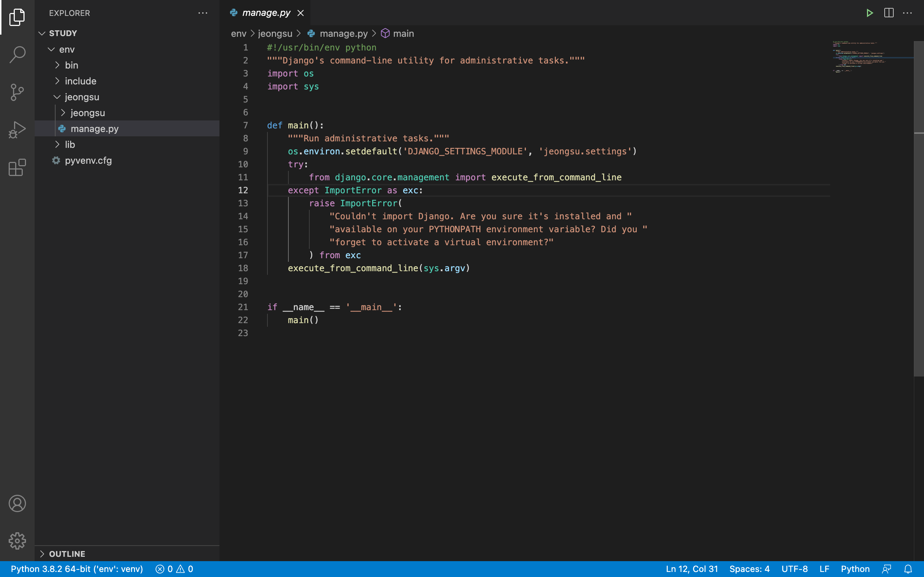The height and width of the screenshot is (577, 924).
Task: Split the editor to the right
Action: pyautogui.click(x=889, y=13)
